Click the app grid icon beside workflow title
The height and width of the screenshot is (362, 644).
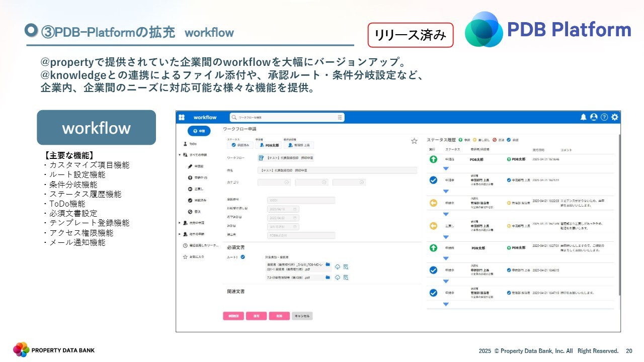pos(182,117)
